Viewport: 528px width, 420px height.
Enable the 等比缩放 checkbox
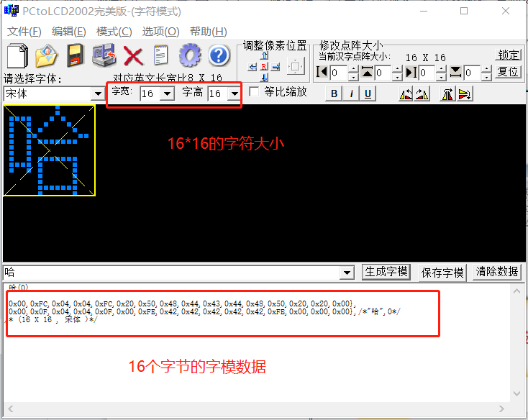tap(254, 92)
